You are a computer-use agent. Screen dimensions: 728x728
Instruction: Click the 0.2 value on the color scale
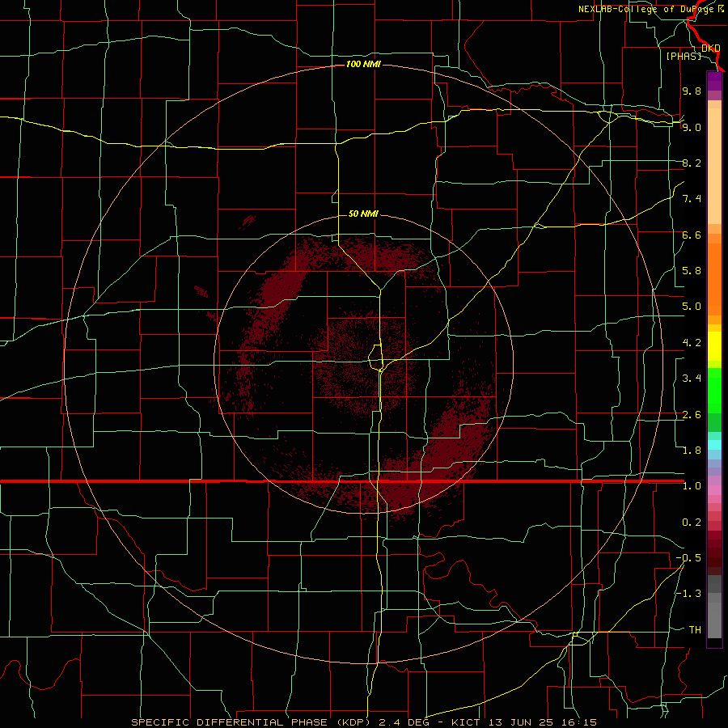692,523
